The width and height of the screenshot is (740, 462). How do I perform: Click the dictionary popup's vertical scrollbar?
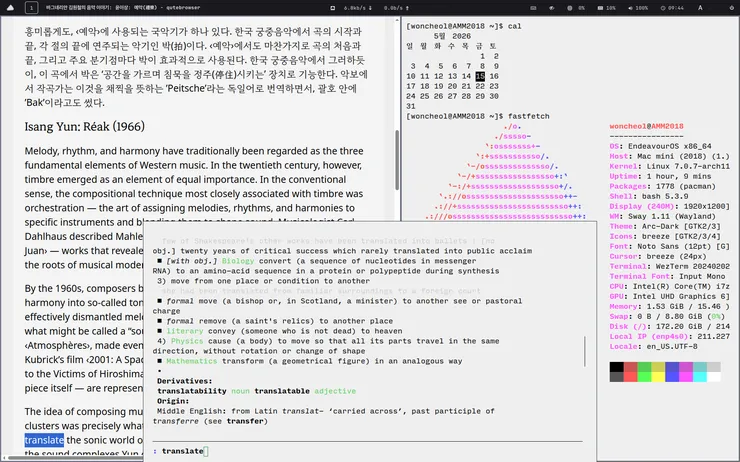click(585, 351)
